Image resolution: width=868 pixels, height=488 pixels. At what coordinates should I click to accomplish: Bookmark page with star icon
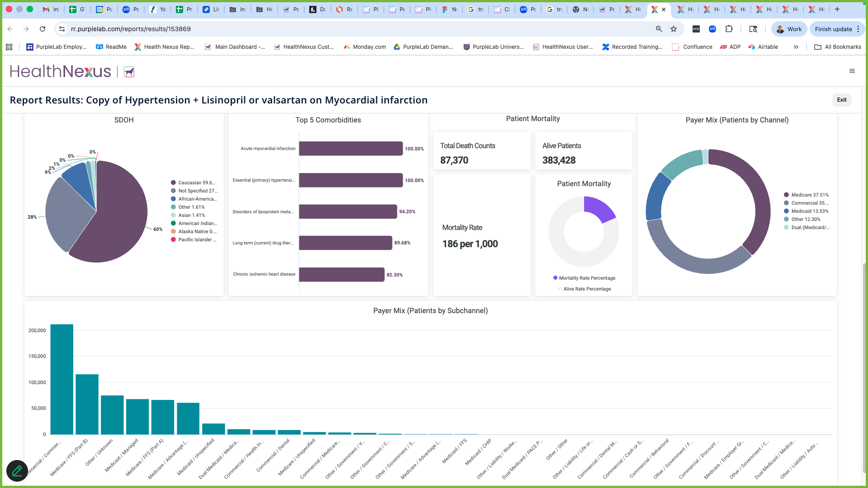click(x=674, y=29)
